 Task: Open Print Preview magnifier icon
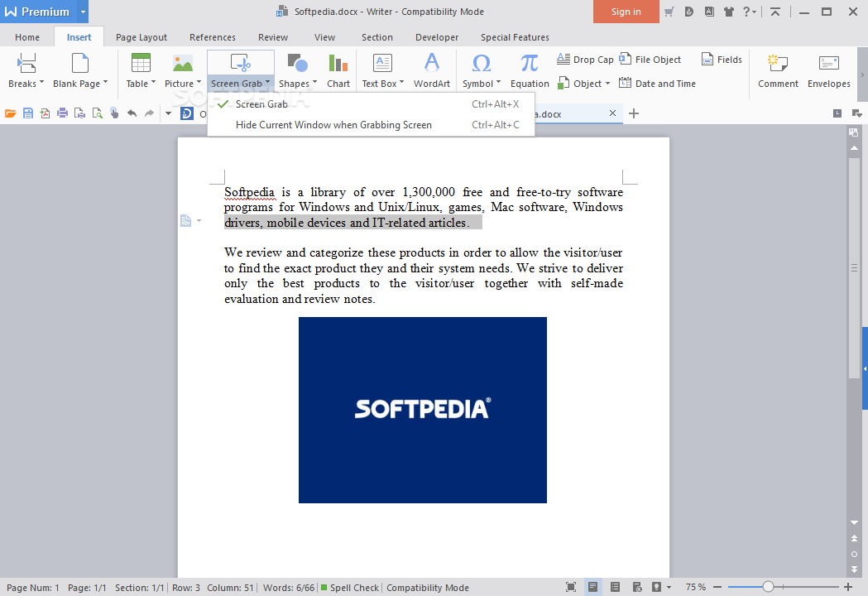click(x=98, y=113)
